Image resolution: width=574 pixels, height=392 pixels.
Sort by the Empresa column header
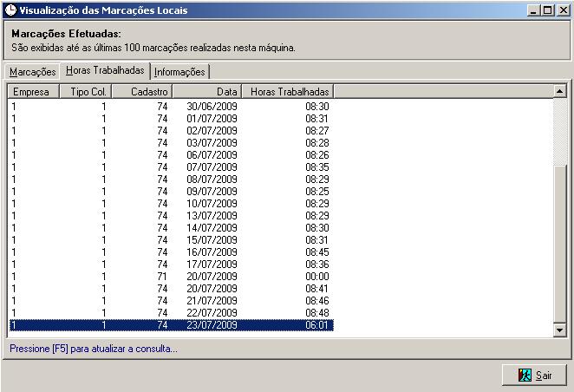point(34,92)
